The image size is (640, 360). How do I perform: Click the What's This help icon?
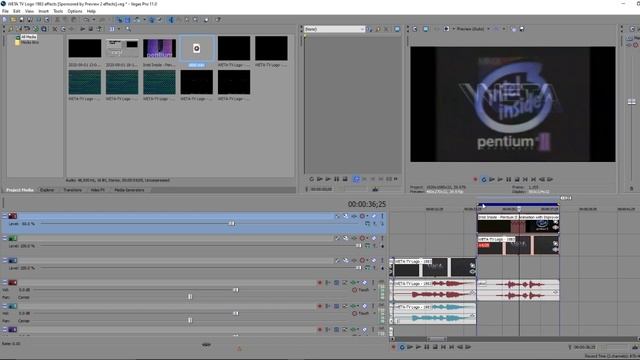pyautogui.click(x=218, y=20)
